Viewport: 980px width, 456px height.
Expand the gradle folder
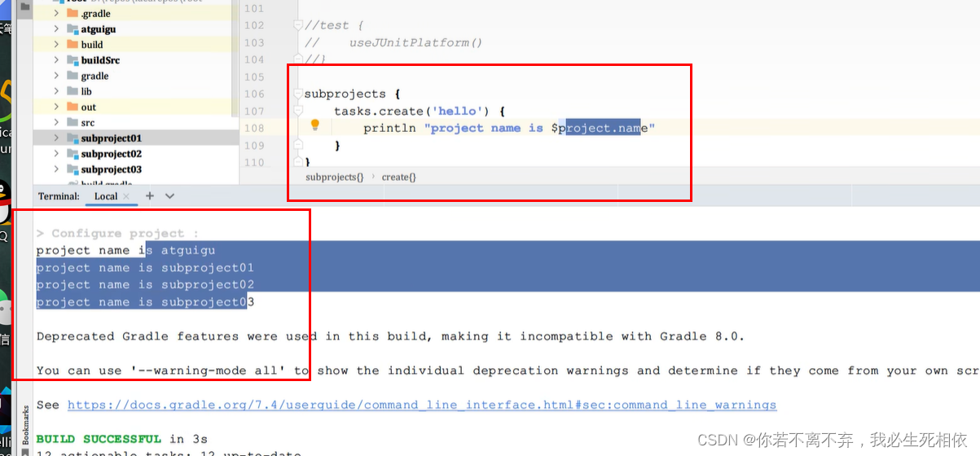tap(56, 76)
